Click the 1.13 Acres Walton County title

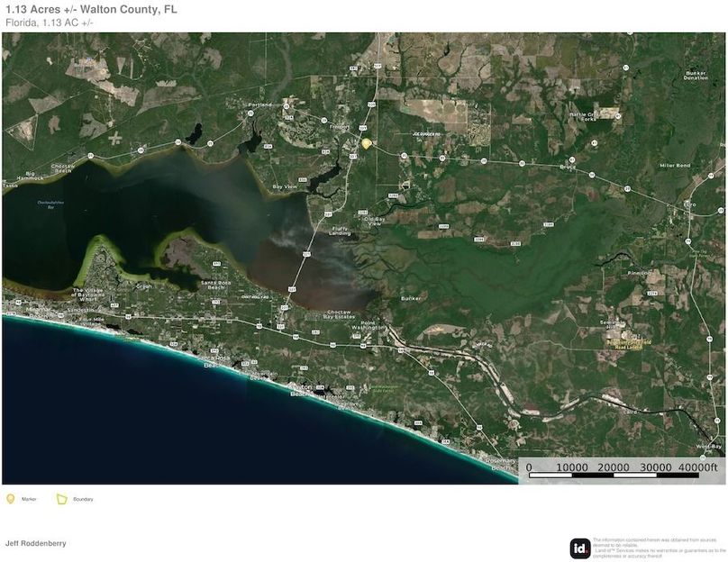90,9
